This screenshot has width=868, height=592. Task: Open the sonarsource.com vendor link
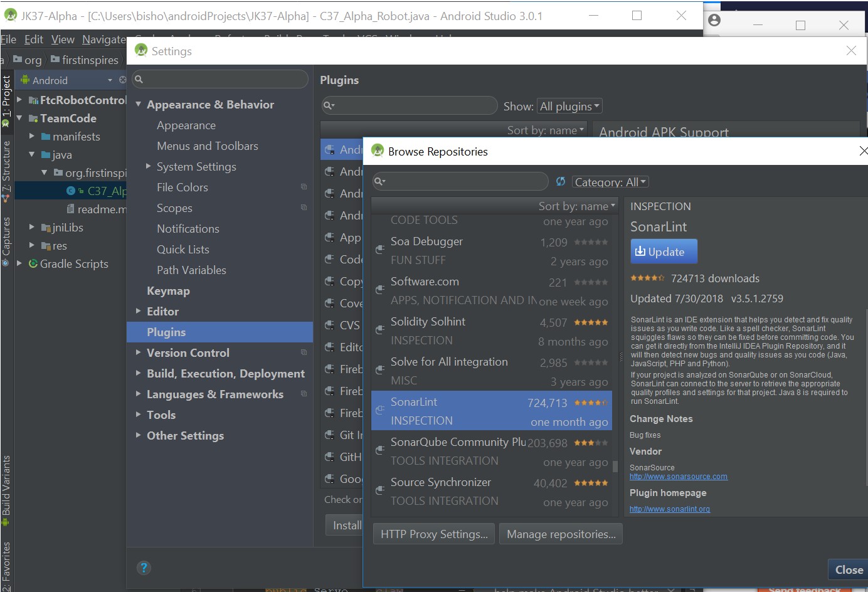(x=679, y=477)
